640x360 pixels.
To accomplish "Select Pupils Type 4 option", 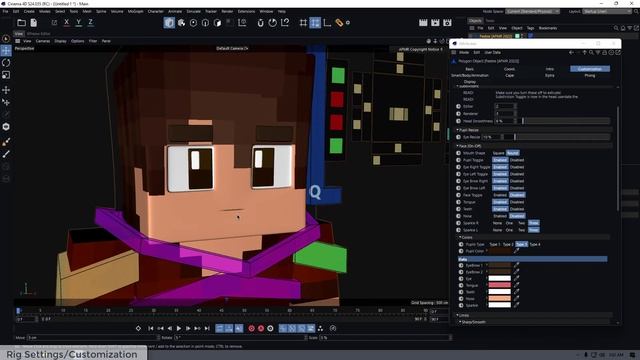I will click(535, 244).
